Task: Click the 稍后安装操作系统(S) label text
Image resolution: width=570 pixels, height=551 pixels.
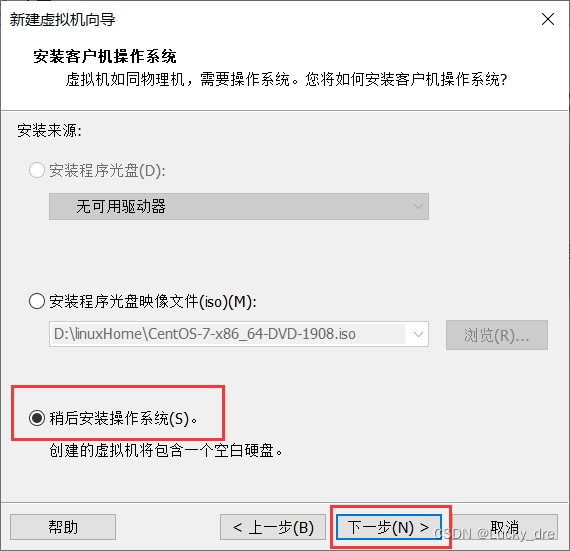Action: pos(123,418)
